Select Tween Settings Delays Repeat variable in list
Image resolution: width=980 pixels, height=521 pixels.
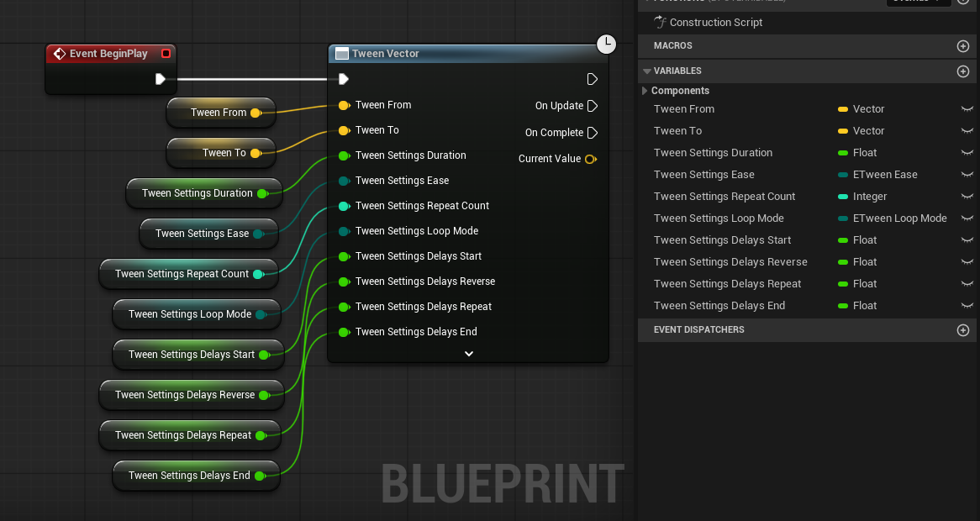[x=727, y=284]
